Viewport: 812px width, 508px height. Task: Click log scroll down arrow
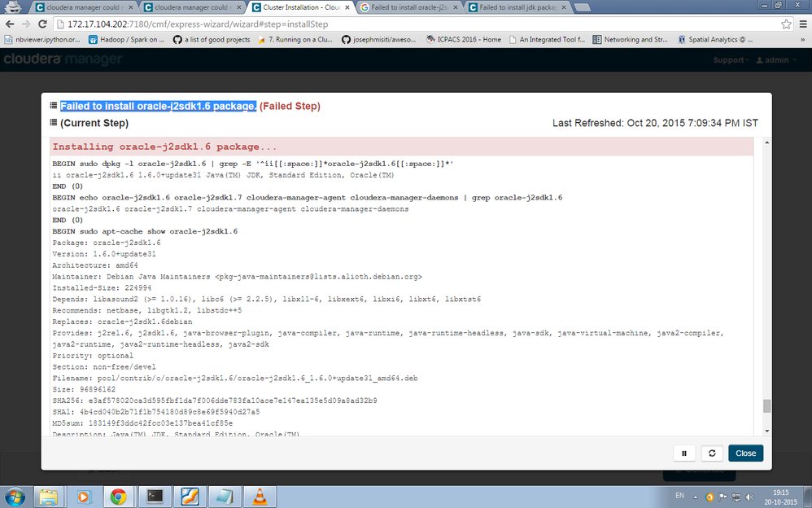click(767, 431)
